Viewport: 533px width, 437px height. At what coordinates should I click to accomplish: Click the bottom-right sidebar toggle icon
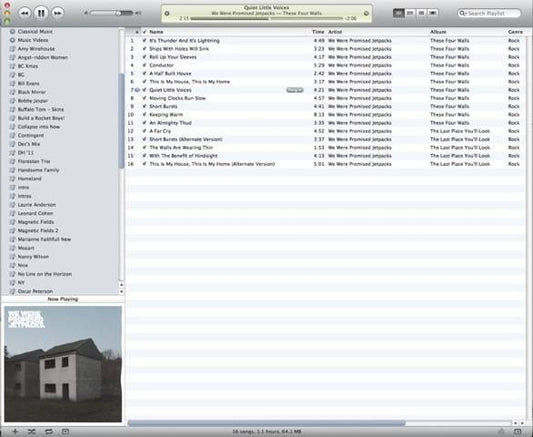(518, 432)
